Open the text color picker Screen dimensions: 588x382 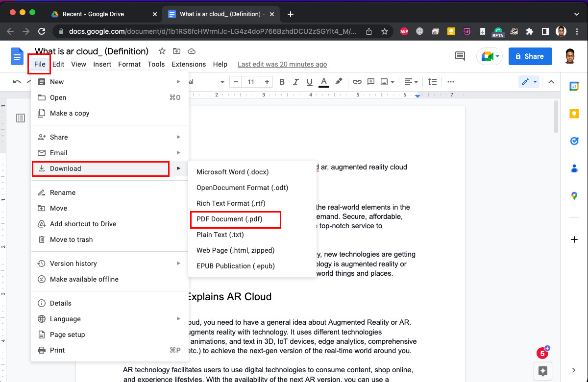click(323, 82)
